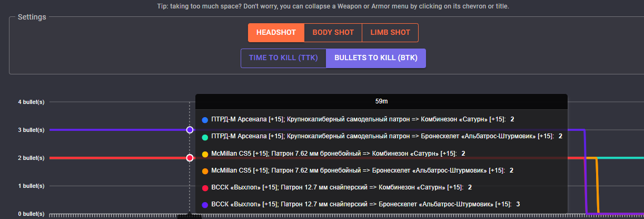This screenshot has height=219, width=644.
Task: Choose the LIMB SHOT option
Action: point(390,32)
